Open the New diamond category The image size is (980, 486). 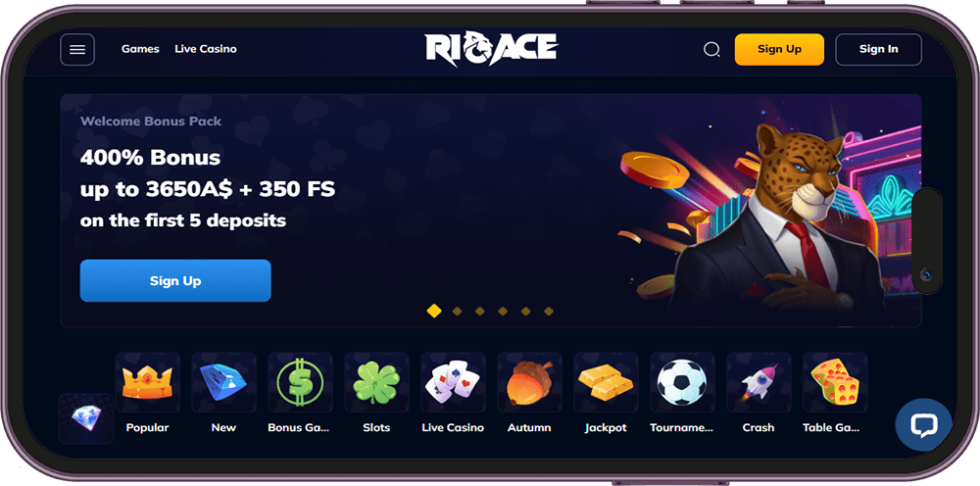223,382
